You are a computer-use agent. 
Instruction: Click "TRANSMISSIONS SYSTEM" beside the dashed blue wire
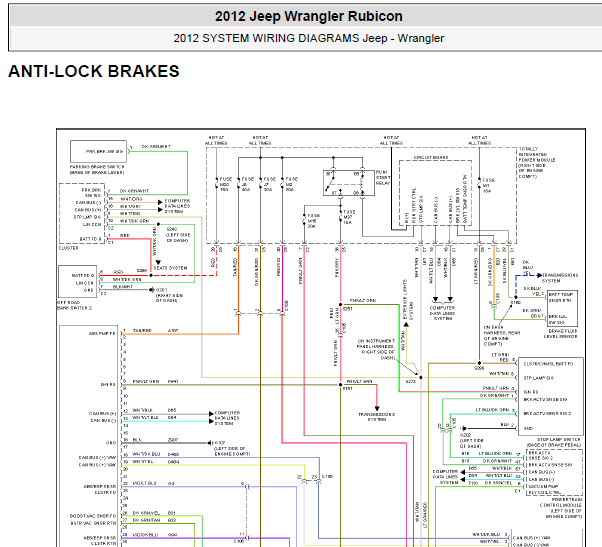(559, 278)
